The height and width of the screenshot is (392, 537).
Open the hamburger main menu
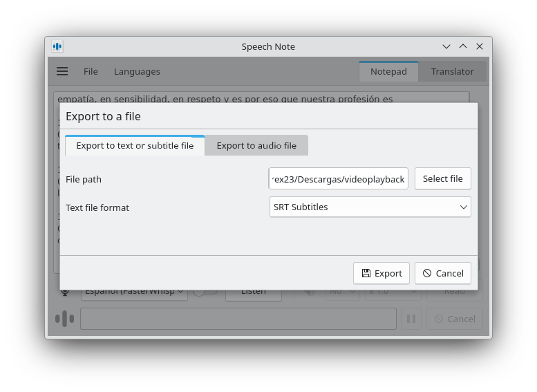(62, 71)
